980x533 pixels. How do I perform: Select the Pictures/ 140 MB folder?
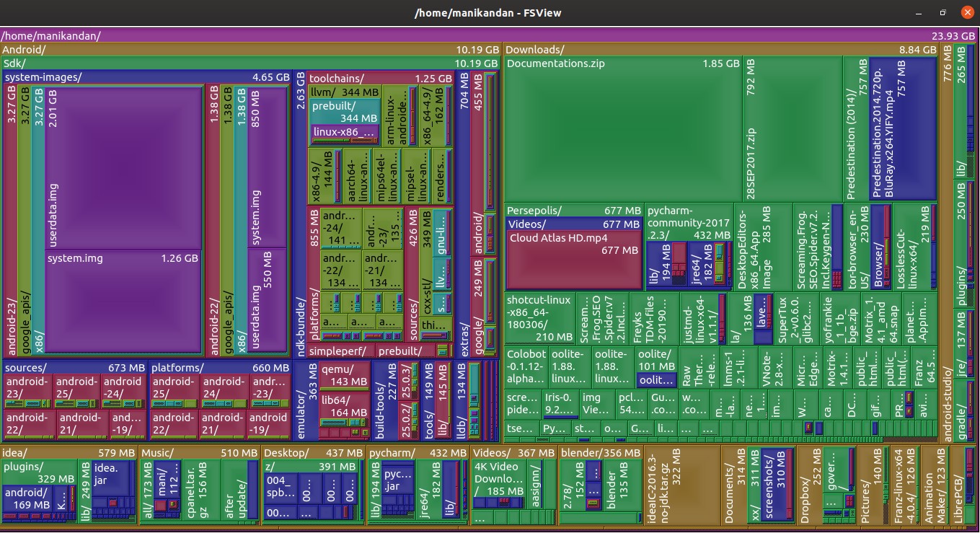pyautogui.click(x=871, y=485)
